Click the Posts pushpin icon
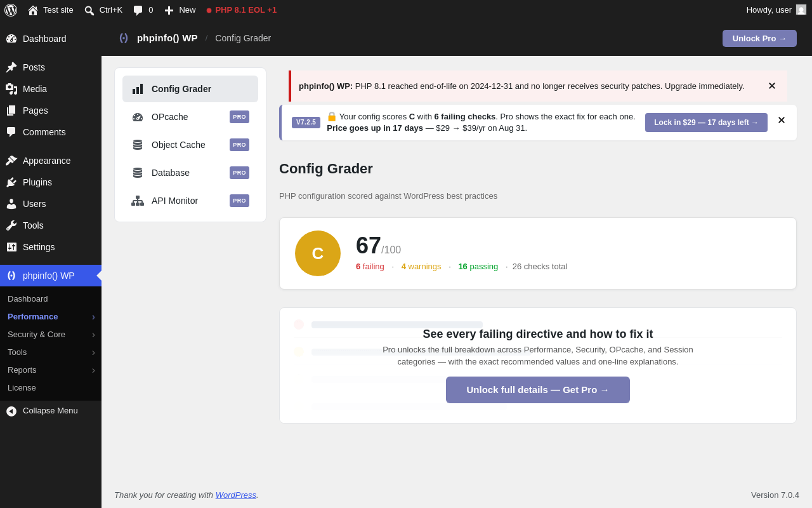This screenshot has width=812, height=508. [11, 67]
